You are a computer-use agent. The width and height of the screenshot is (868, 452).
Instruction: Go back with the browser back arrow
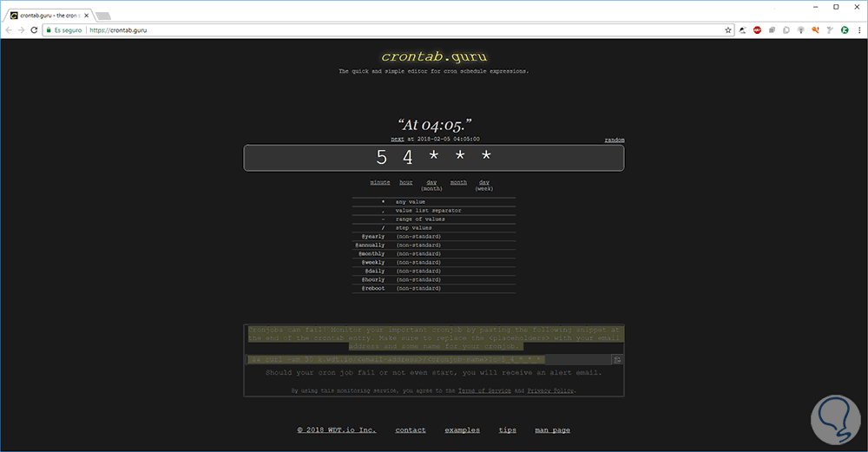coord(9,29)
